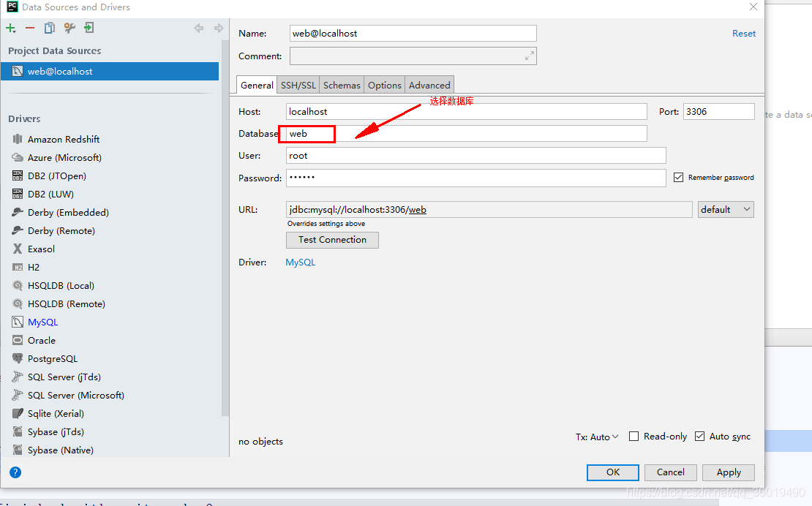Switch to the SSH/SSL tab

tap(298, 85)
